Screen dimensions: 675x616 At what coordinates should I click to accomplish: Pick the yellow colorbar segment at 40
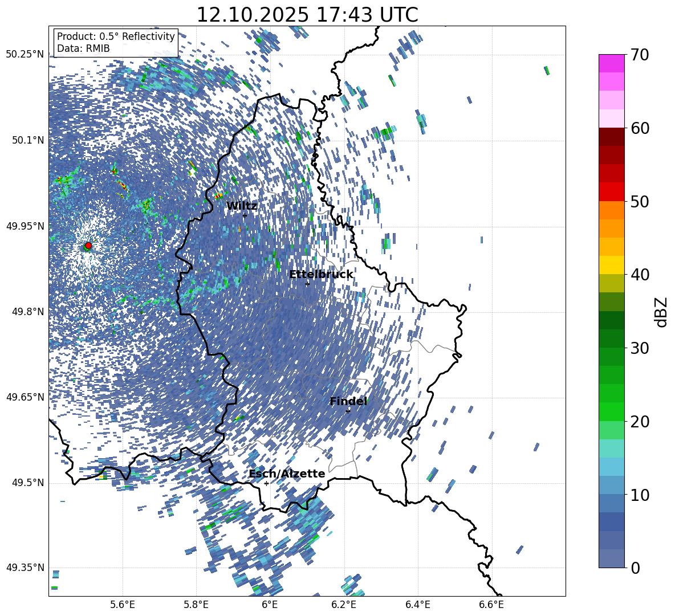pyautogui.click(x=611, y=266)
